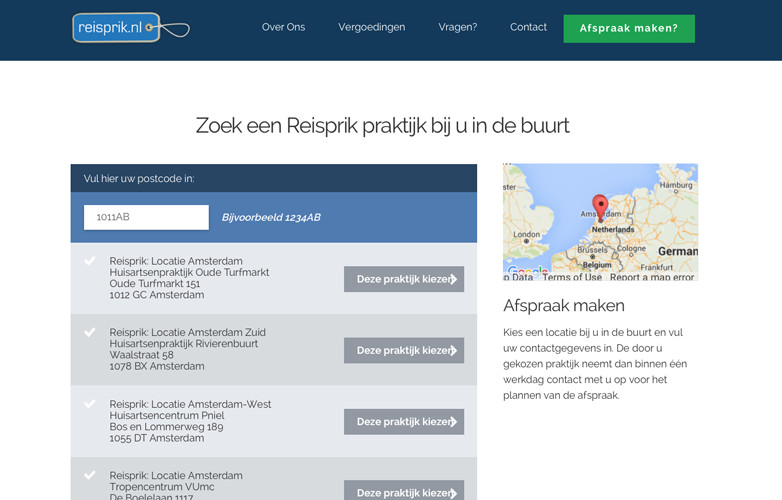Choose the Rivierenbuurt practice on Waalstraat
This screenshot has width=782, height=500.
(x=404, y=350)
